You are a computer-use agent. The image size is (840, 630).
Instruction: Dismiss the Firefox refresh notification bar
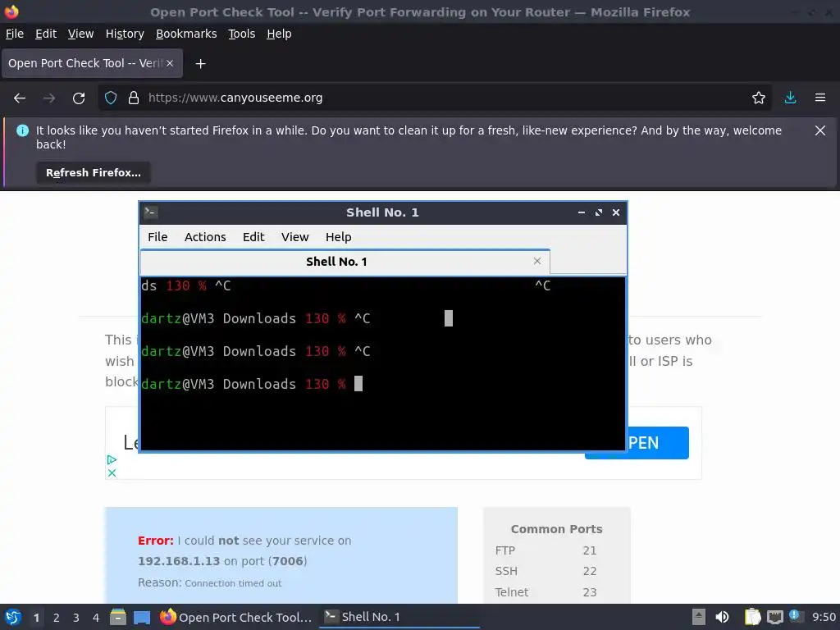[x=819, y=130]
